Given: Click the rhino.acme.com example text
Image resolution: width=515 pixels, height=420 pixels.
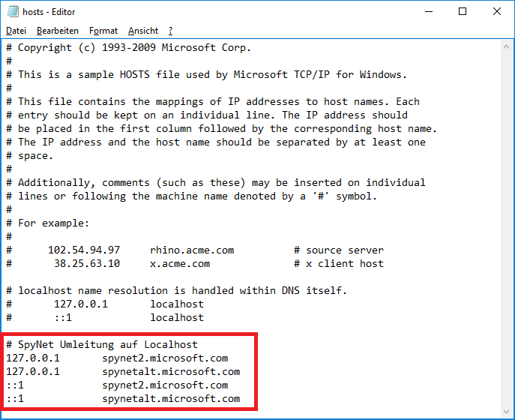Looking at the screenshot, I should pyautogui.click(x=192, y=250).
